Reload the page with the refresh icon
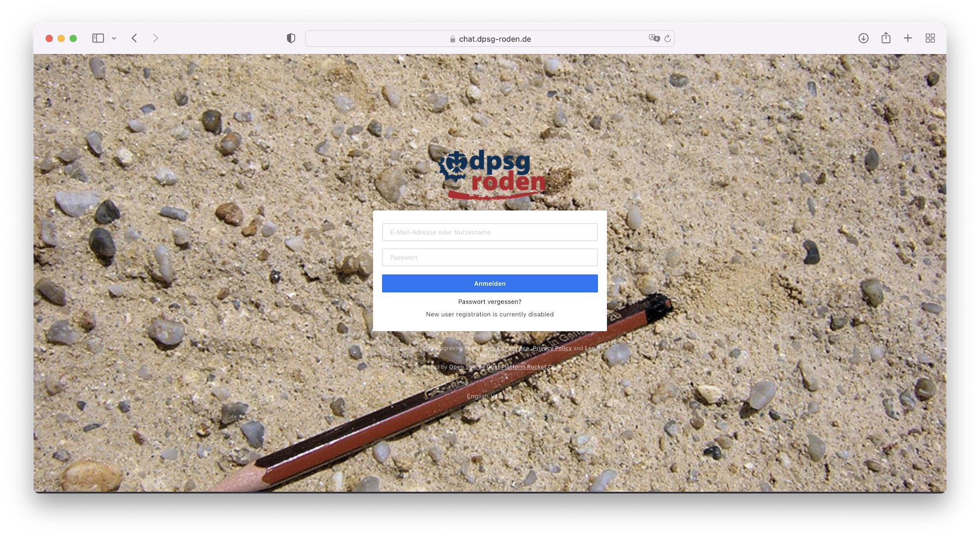This screenshot has height=538, width=980. [x=667, y=38]
